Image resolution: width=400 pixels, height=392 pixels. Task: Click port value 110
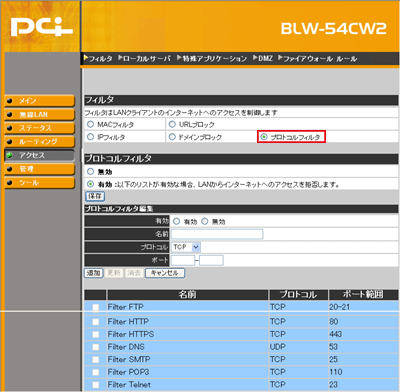click(x=336, y=372)
